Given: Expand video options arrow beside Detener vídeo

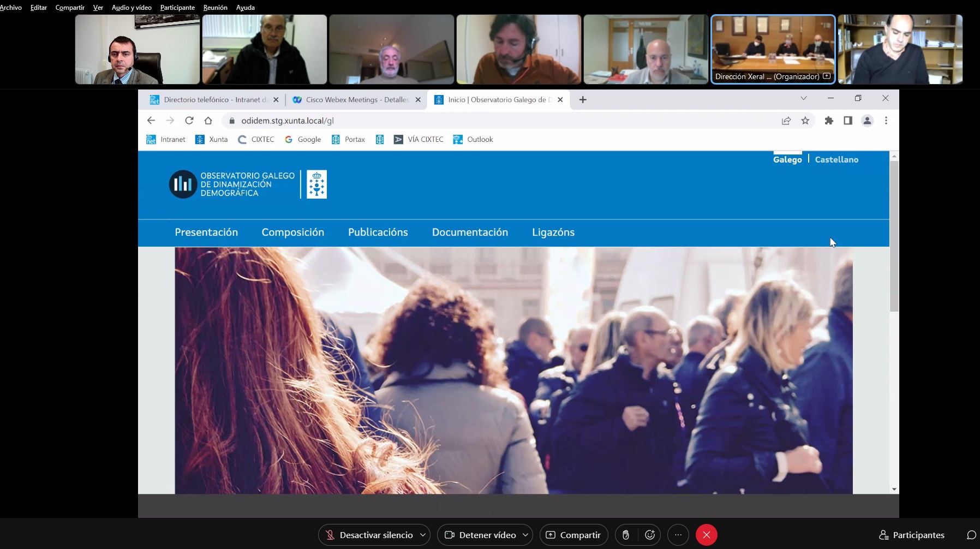Looking at the screenshot, I should [525, 535].
